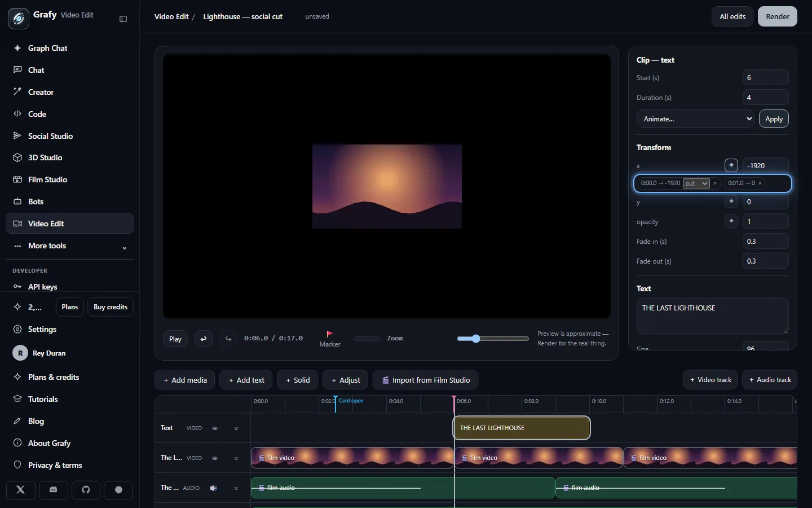Add a new Video track
The image size is (812, 508).
pos(710,380)
